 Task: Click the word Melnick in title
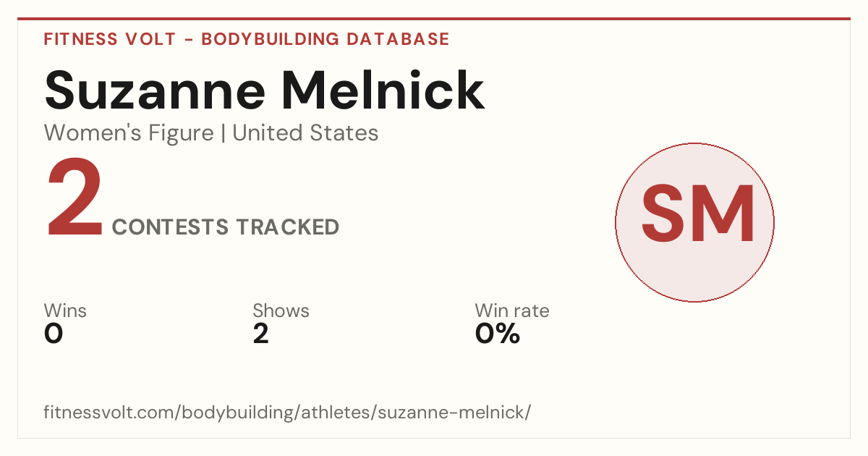coord(383,90)
